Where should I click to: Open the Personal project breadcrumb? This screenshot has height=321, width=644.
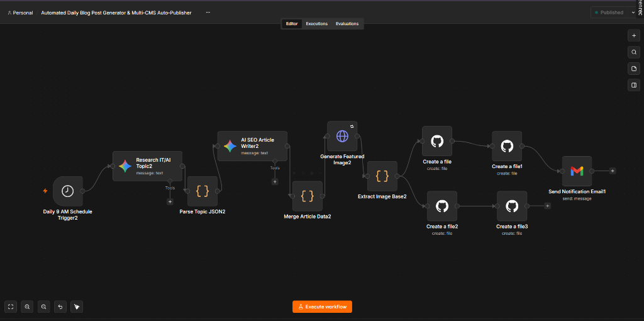[20, 13]
